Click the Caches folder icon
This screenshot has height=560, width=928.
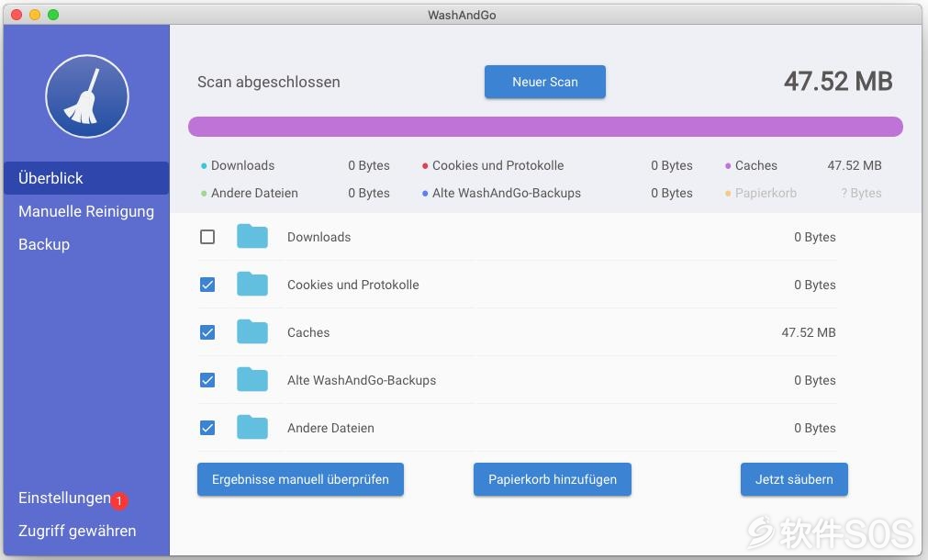252,332
